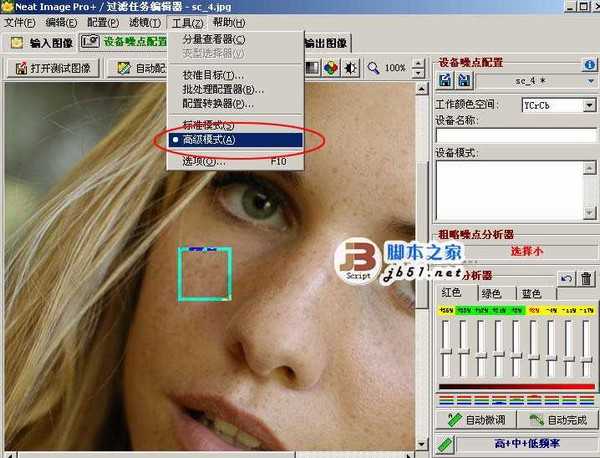Expand the sc_4 profile dropdown arrow
This screenshot has width=600, height=458.
(x=589, y=79)
